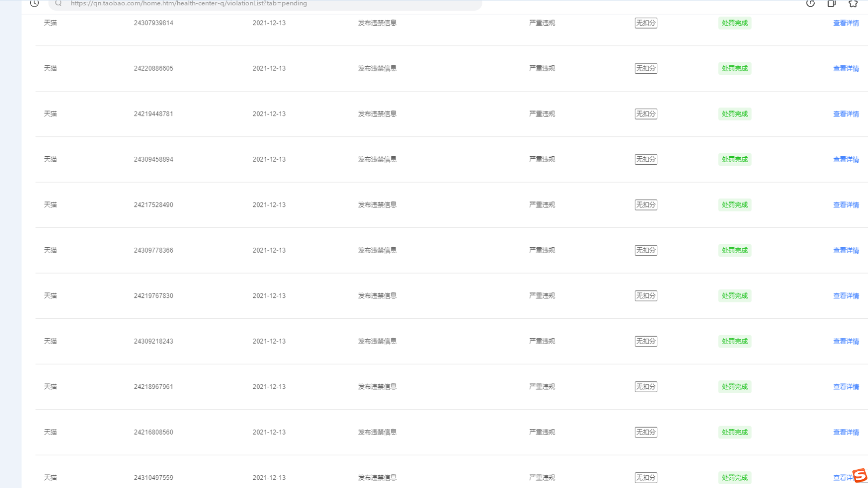Click the duplicate window icon
This screenshot has width=868, height=488.
click(831, 3)
